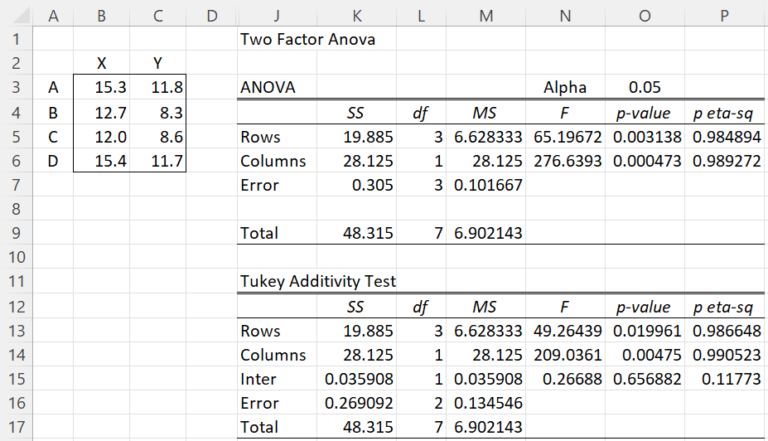Viewport: 768px width, 441px height.
Task: Select the 'Tukey Additivity Test' heading cell
Action: (x=318, y=282)
